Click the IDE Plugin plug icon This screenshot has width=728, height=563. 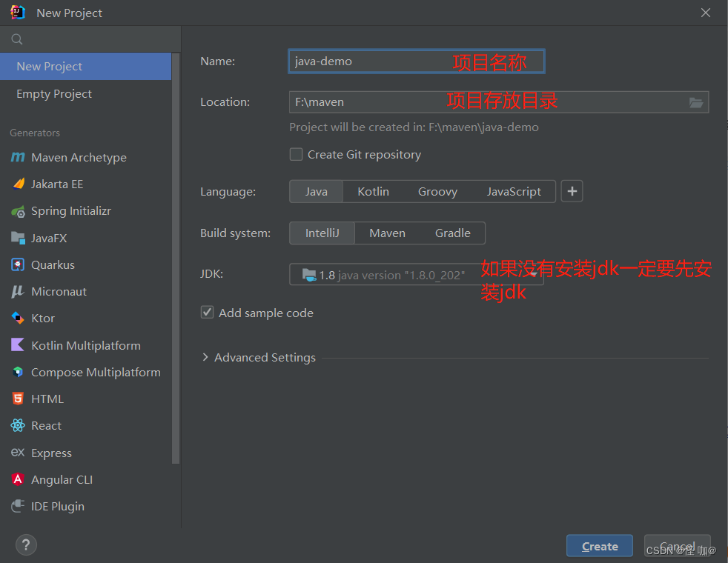pos(18,506)
